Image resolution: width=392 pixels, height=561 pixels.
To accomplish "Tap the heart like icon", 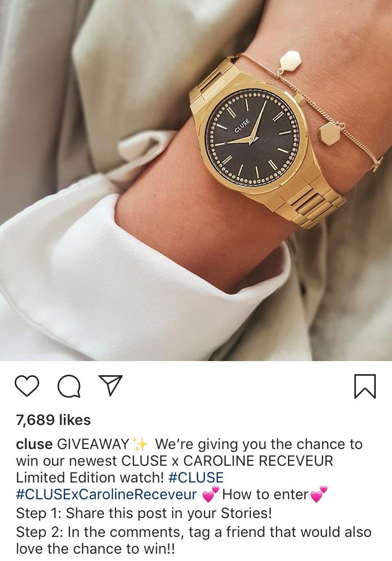I will (27, 386).
